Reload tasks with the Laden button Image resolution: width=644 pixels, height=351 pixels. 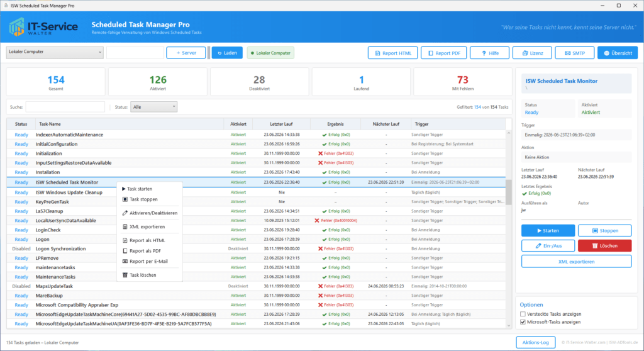227,53
